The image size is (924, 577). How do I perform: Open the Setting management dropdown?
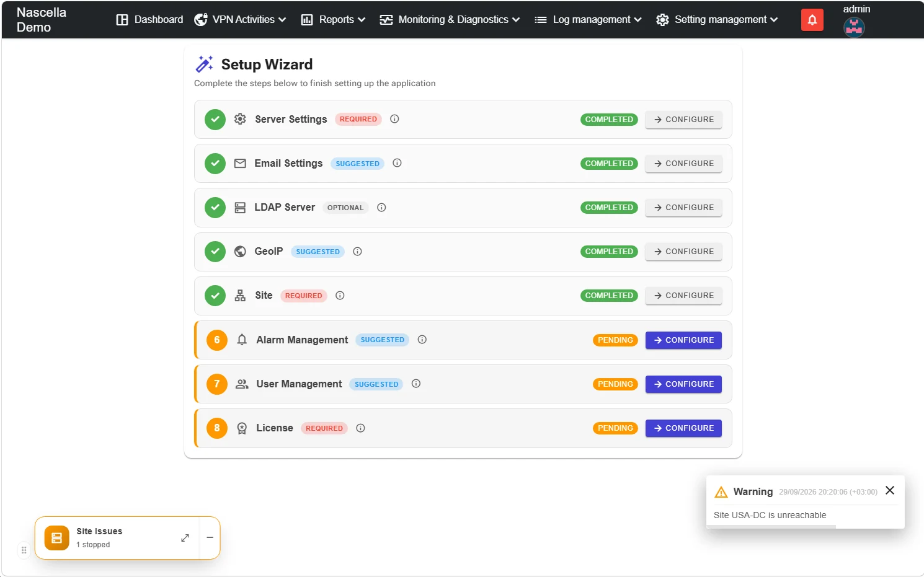[717, 20]
